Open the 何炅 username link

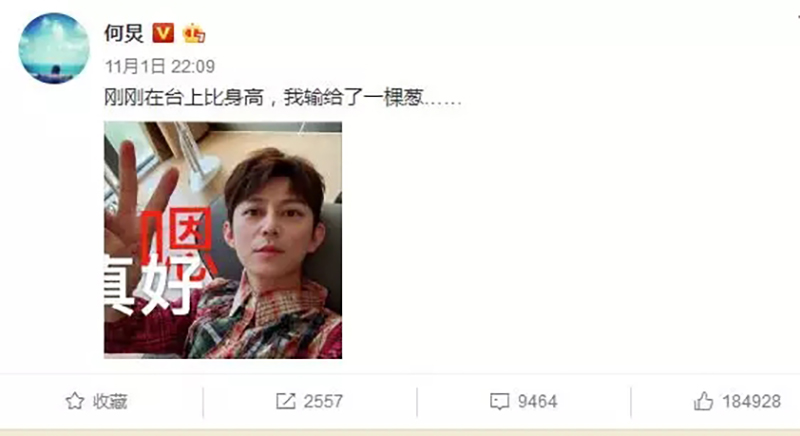(x=124, y=33)
